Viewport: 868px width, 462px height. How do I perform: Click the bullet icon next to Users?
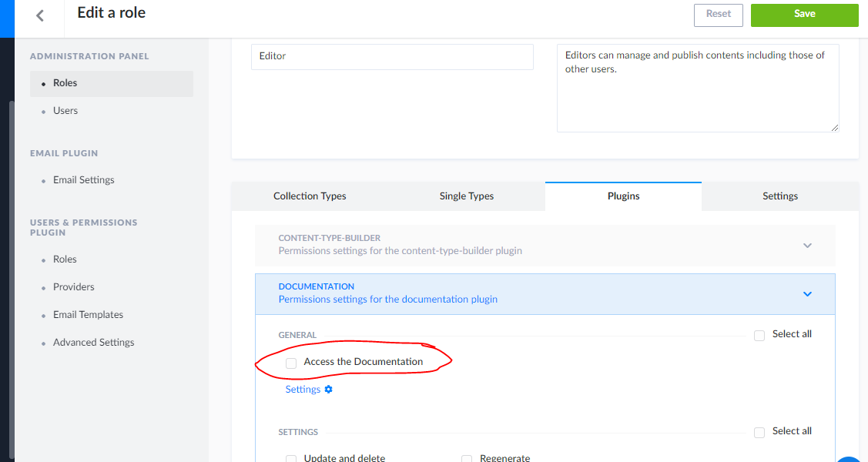44,111
